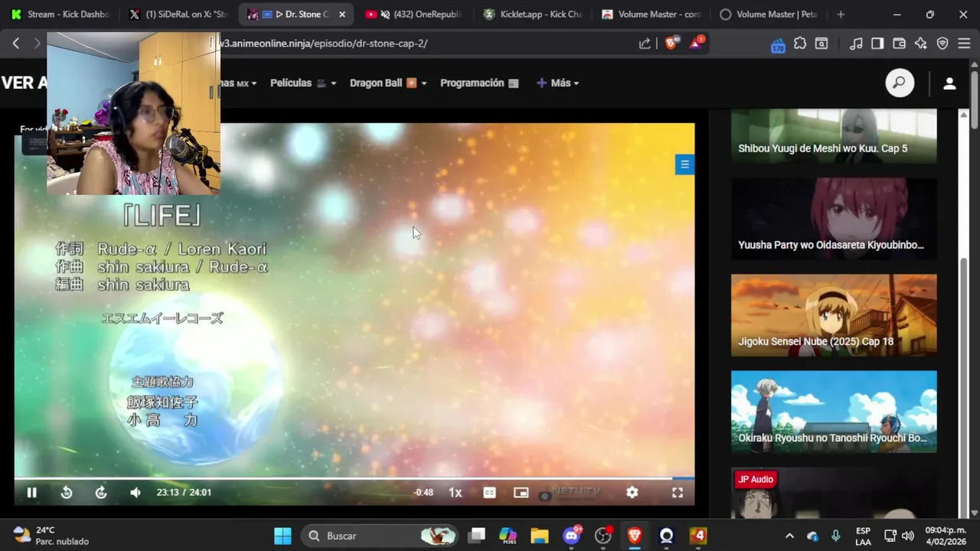Image resolution: width=980 pixels, height=551 pixels.
Task: Switch to the Stream - Kick Dashboard tab
Action: tap(61, 15)
